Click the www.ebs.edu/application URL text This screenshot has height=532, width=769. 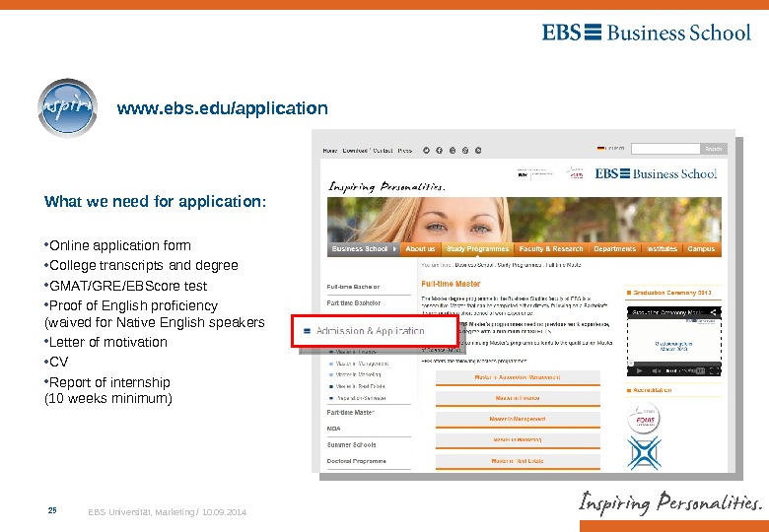click(222, 108)
